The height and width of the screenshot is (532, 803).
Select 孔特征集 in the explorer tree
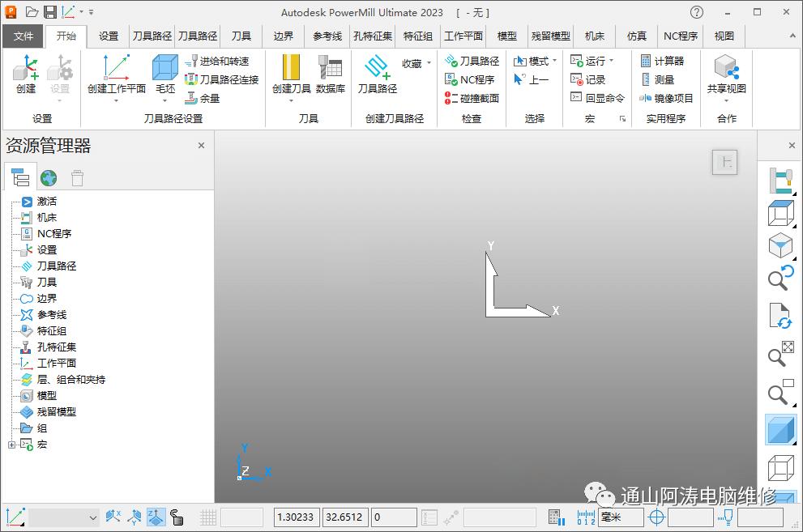click(57, 347)
